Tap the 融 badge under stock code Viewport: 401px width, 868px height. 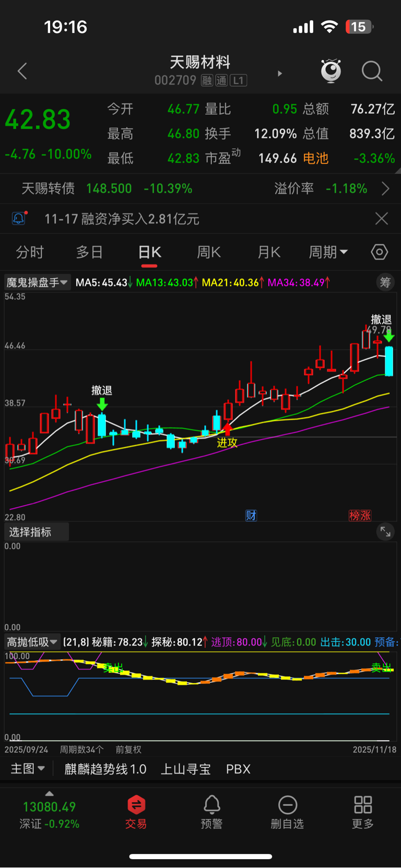(207, 80)
